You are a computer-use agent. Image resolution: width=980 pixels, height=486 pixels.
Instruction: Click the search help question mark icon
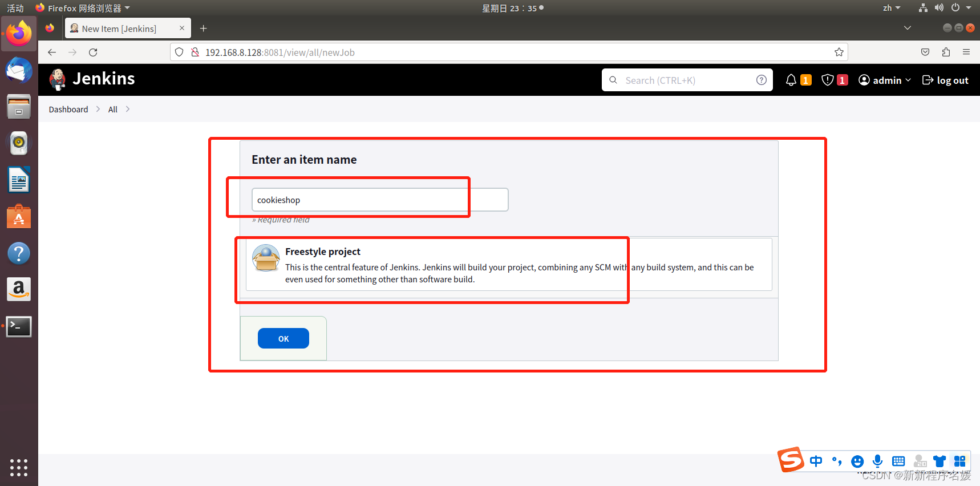761,80
